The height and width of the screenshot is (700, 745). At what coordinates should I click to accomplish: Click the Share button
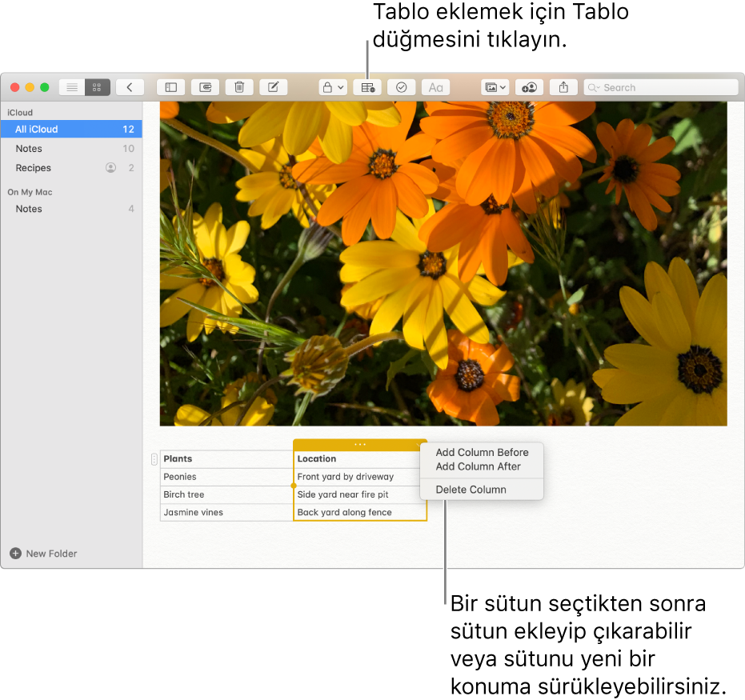coord(563,87)
